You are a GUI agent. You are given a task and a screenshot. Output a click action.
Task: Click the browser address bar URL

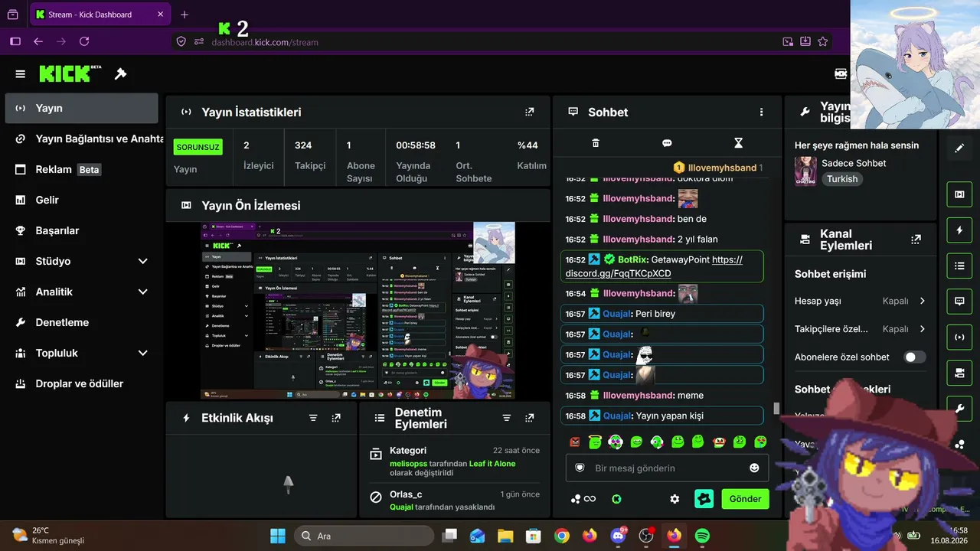(x=265, y=42)
